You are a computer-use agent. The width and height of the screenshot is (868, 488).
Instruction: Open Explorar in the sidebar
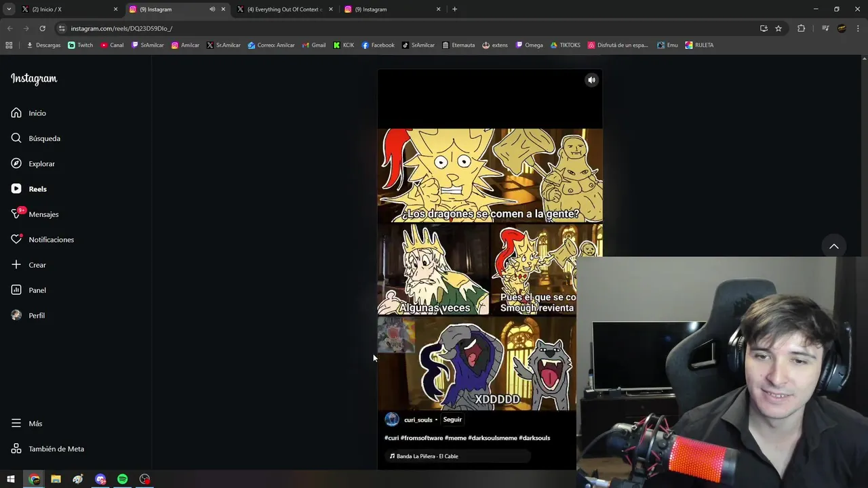tap(33, 163)
